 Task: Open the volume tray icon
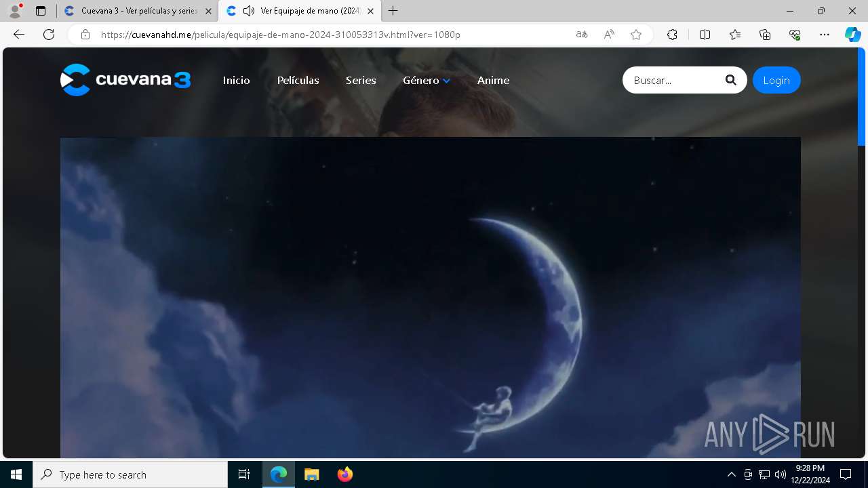tap(781, 474)
